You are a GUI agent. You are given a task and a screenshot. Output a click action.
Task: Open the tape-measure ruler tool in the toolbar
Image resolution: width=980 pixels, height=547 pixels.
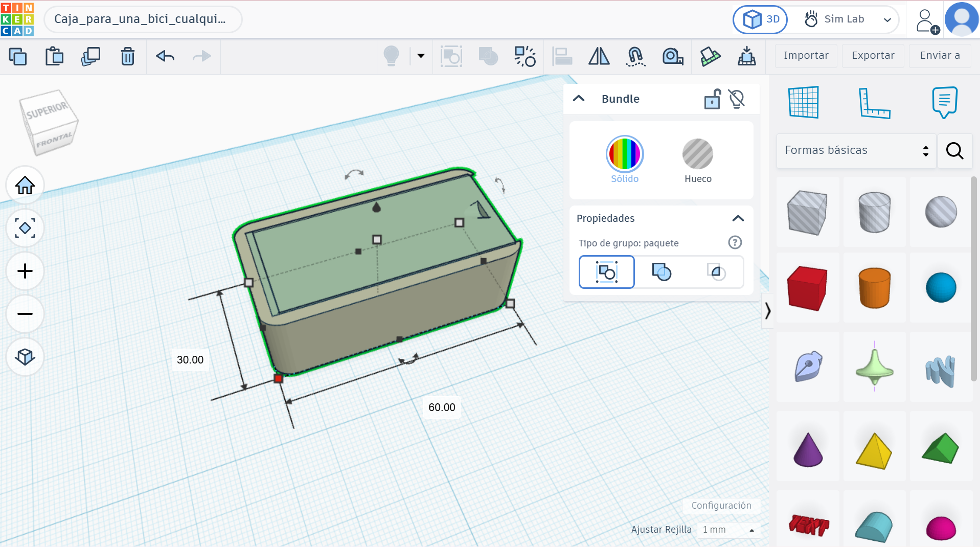[x=673, y=56]
